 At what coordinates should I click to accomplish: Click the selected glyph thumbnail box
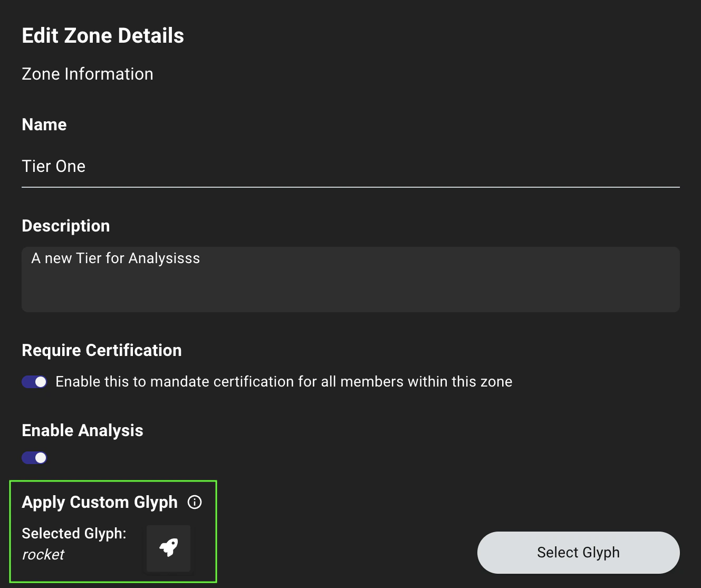coord(168,548)
